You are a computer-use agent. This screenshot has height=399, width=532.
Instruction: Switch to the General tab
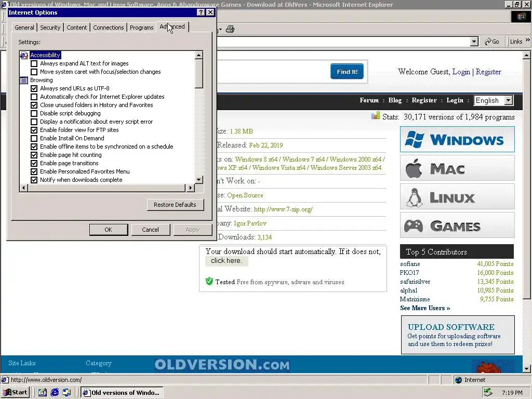(24, 28)
